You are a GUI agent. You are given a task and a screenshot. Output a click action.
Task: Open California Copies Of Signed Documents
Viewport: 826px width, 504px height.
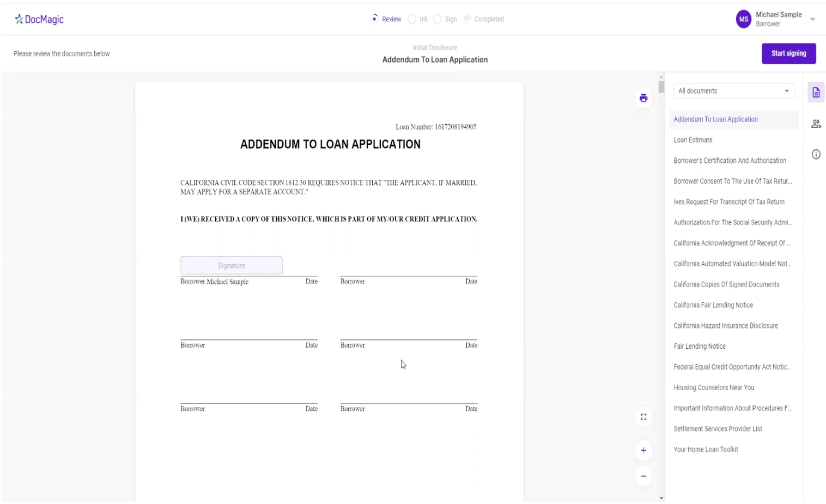(x=734, y=284)
